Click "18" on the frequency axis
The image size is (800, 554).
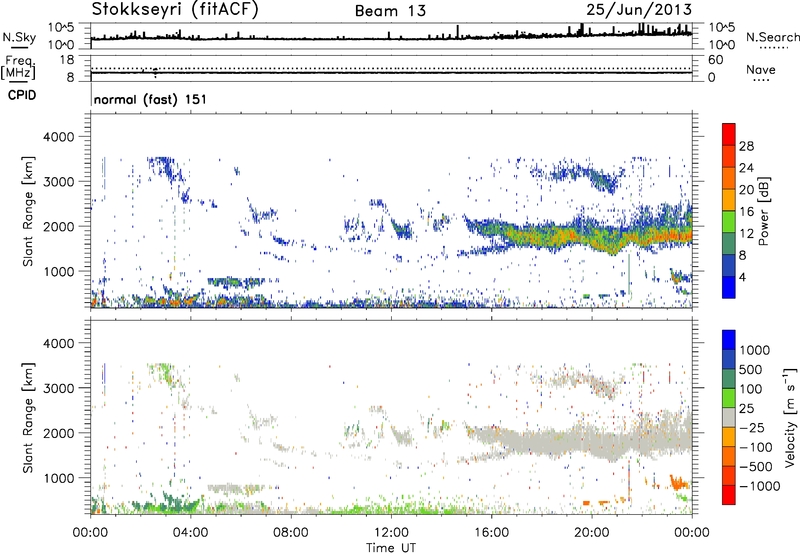pyautogui.click(x=67, y=60)
